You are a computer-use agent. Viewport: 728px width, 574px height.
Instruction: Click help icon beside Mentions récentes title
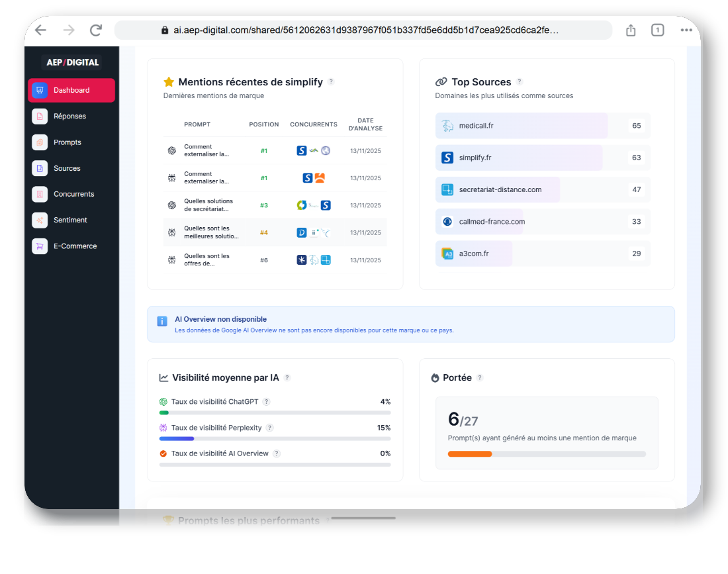[331, 82]
